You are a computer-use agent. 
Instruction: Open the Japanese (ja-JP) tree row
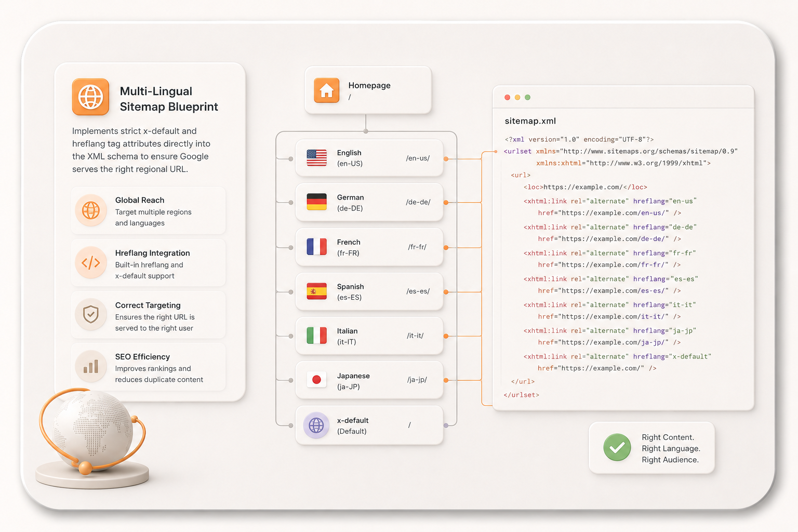click(369, 380)
